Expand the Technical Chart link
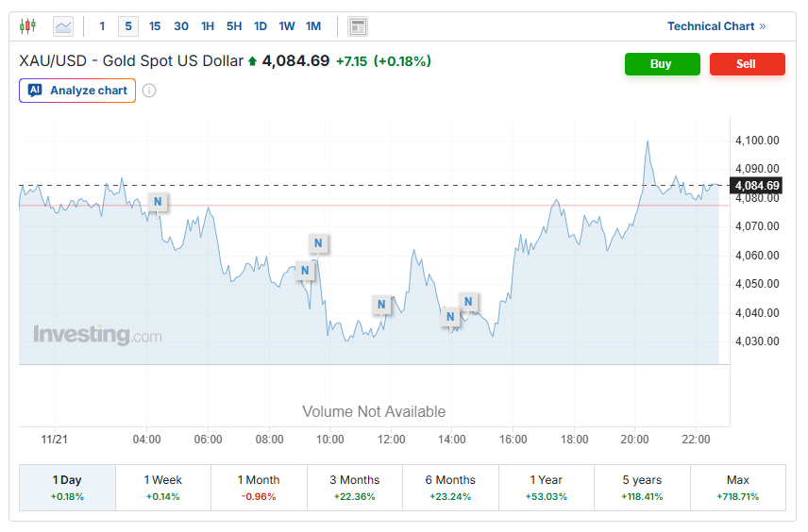 point(716,26)
